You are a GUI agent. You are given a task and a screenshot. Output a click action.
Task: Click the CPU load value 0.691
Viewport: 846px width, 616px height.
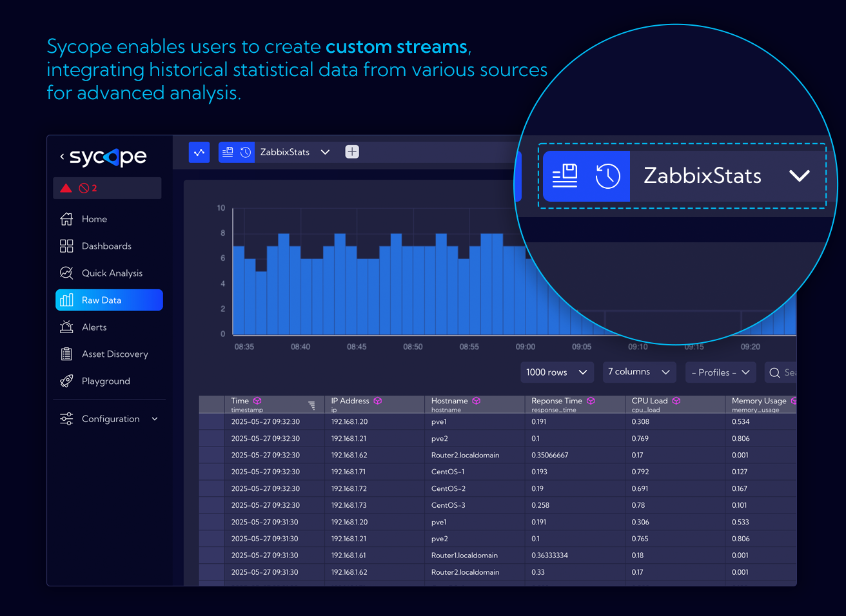640,488
